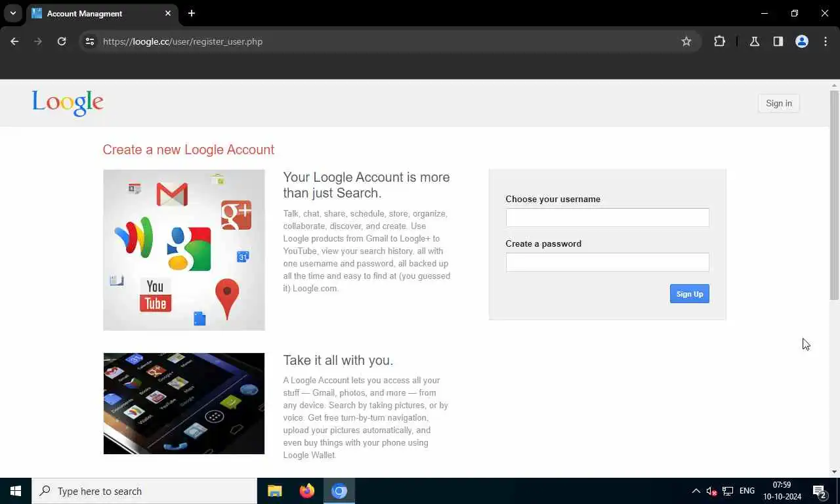This screenshot has height=504, width=840.
Task: Open the taskbar clock and date
Action: point(782,491)
